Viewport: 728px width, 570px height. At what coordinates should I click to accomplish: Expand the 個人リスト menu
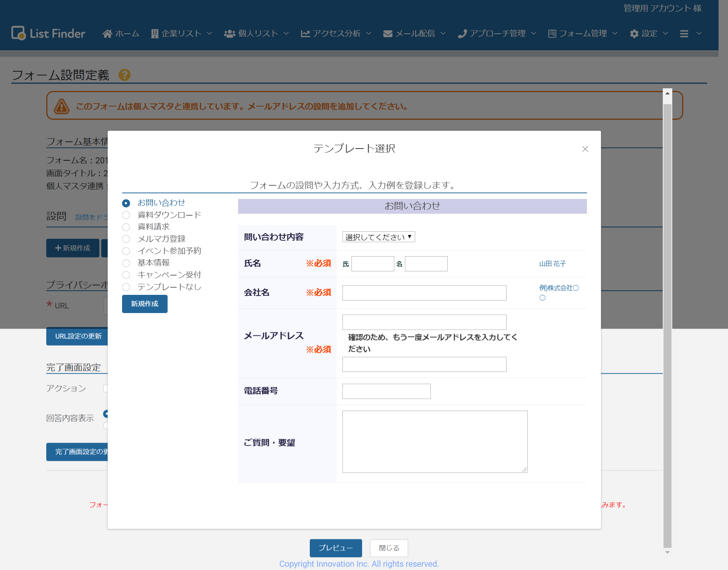(258, 34)
